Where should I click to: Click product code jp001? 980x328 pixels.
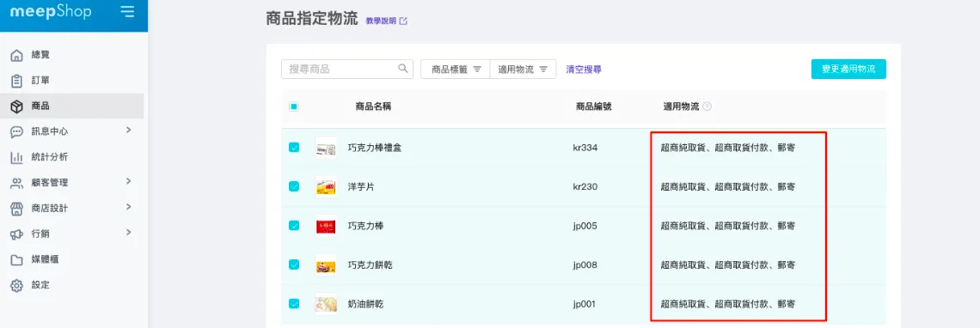[585, 304]
